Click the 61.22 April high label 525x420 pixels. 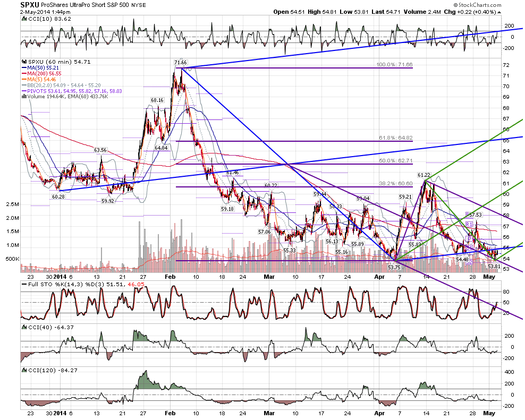click(x=424, y=175)
